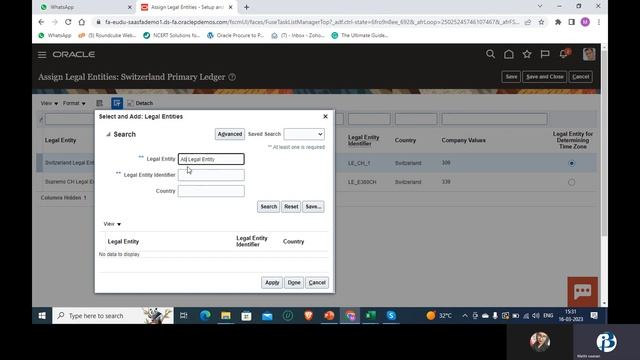Image resolution: width=640 pixels, height=360 pixels.
Task: Click the Detach table button
Action: pyautogui.click(x=140, y=103)
